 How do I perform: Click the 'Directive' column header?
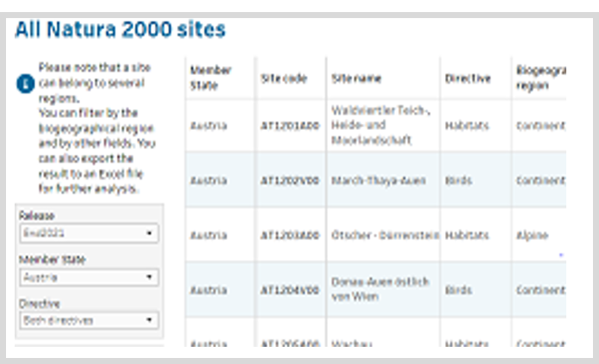pyautogui.click(x=467, y=78)
